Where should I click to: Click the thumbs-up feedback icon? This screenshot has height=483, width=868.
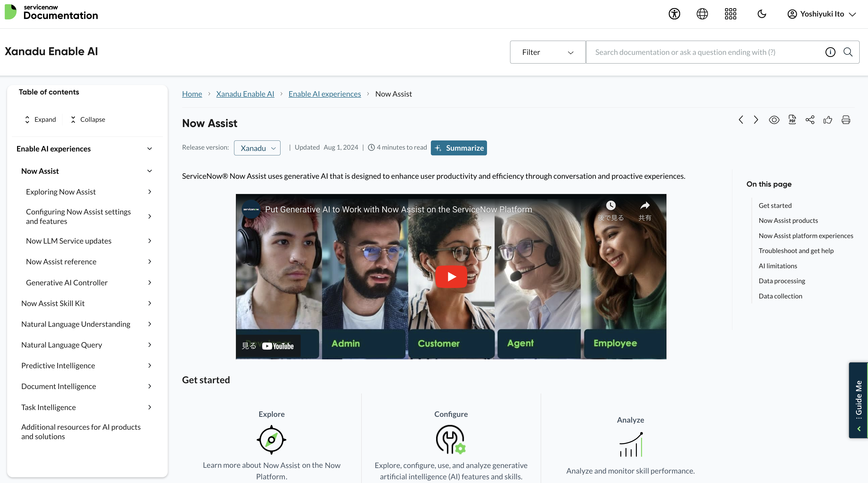[828, 120]
